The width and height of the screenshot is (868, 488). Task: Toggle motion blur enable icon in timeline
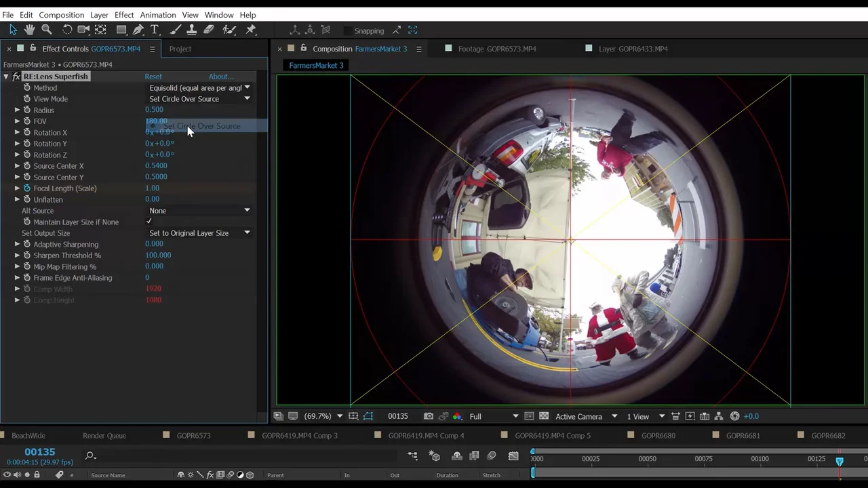point(492,456)
